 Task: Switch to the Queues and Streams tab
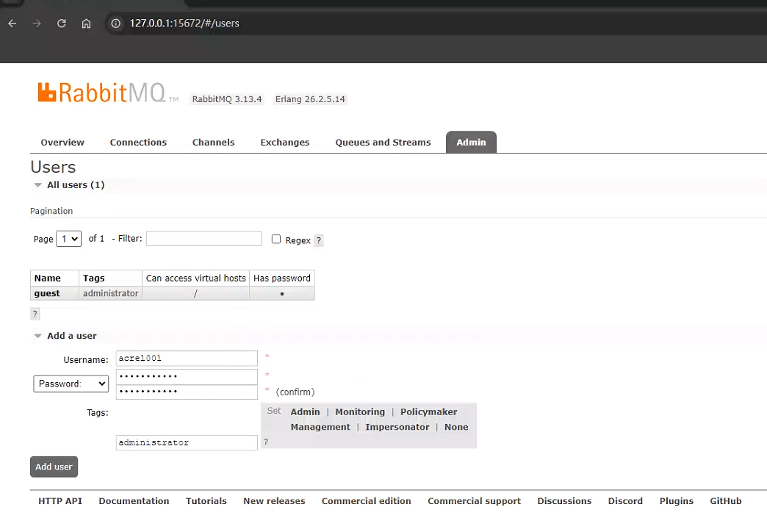tap(383, 143)
